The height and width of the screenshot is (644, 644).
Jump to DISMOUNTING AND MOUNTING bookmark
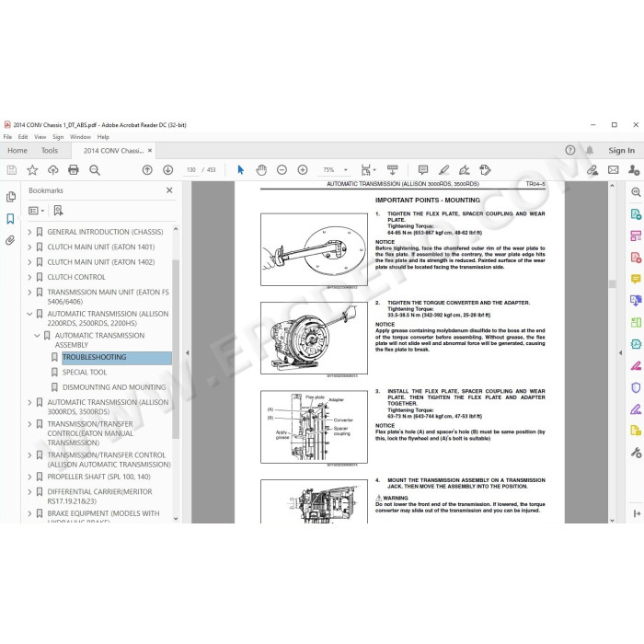114,387
